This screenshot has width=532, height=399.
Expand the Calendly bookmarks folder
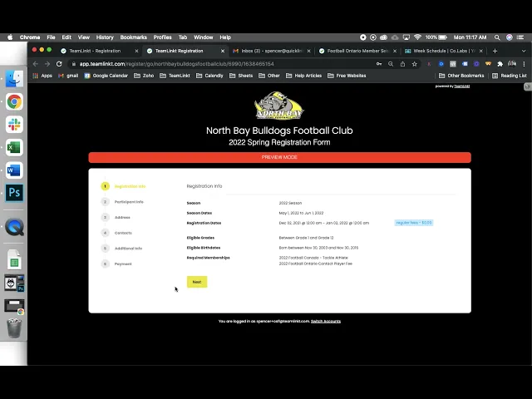(x=209, y=76)
